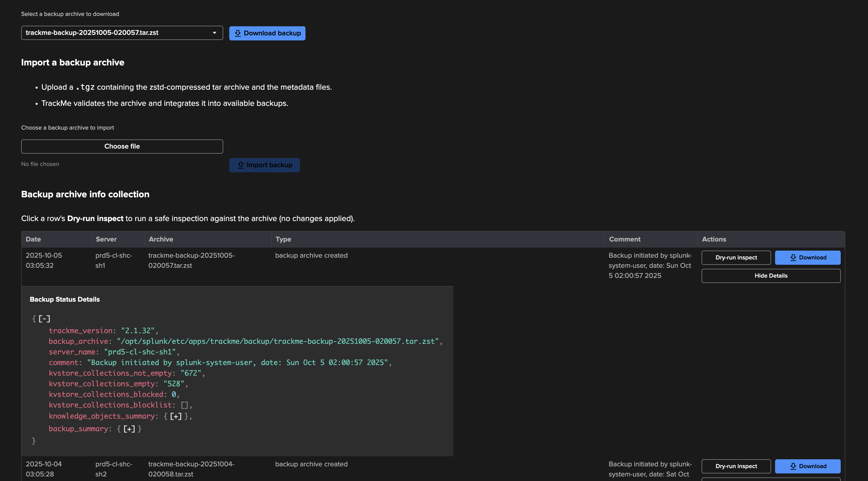The image size is (868, 481).
Task: Expand the knowledge_objects_summary JSON node
Action: click(x=175, y=416)
